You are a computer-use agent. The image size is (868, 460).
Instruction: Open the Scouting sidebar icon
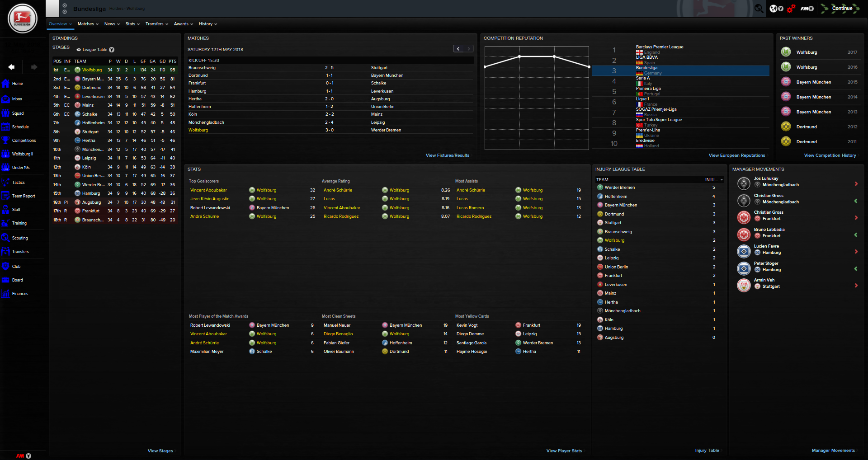pos(5,238)
